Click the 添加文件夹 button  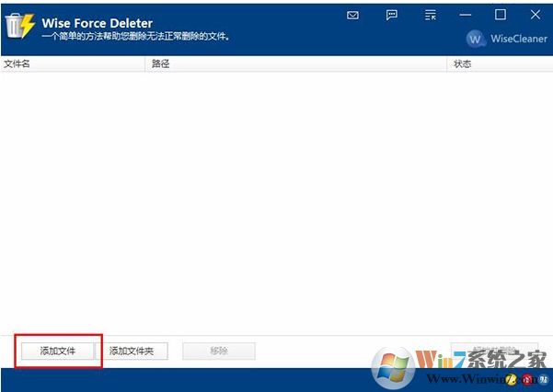click(x=132, y=352)
